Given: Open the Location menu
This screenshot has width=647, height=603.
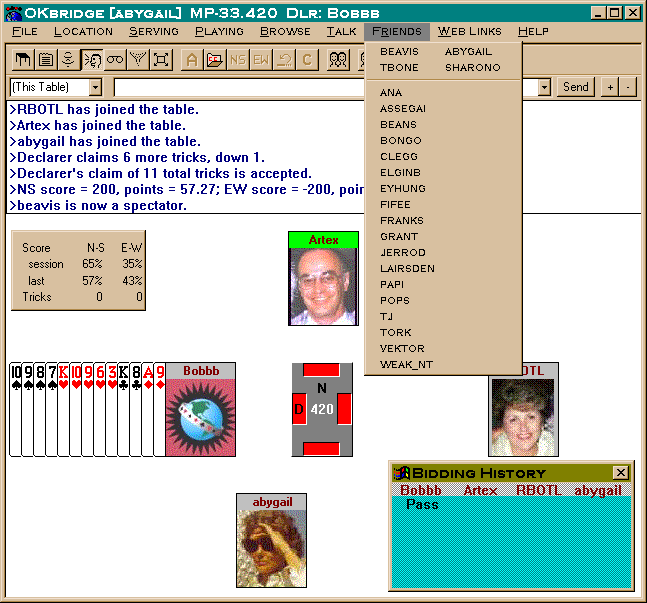Looking at the screenshot, I should point(83,31).
